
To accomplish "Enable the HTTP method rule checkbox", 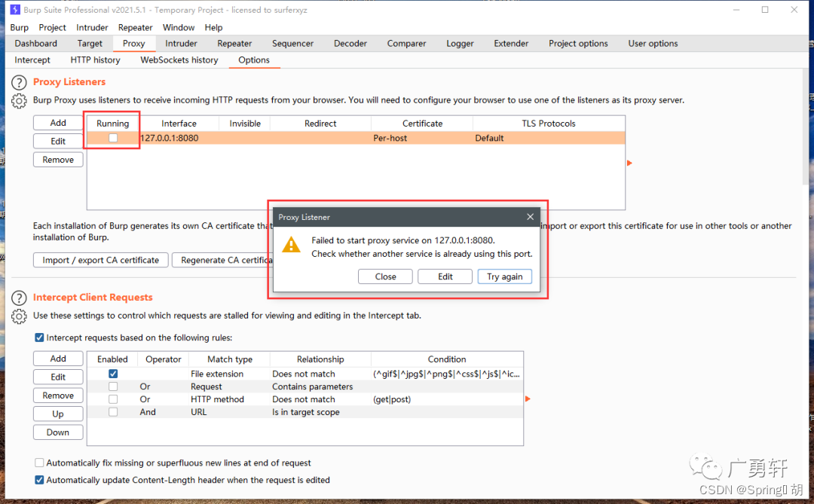I will coord(112,399).
